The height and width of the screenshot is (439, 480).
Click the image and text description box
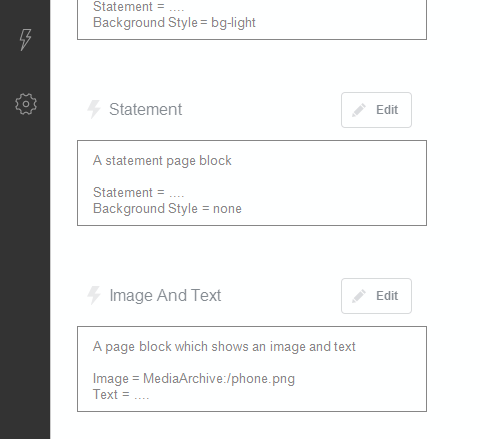click(252, 369)
